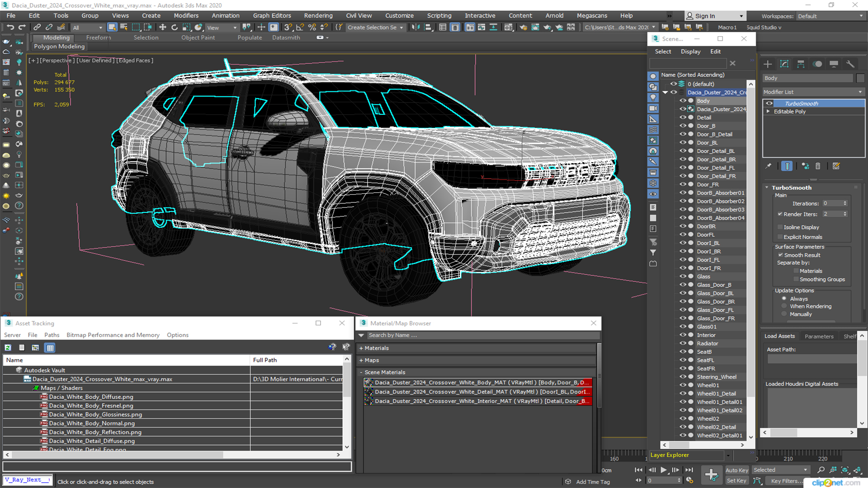Click the Auto Key button
The width and height of the screenshot is (868, 488).
[x=737, y=470]
